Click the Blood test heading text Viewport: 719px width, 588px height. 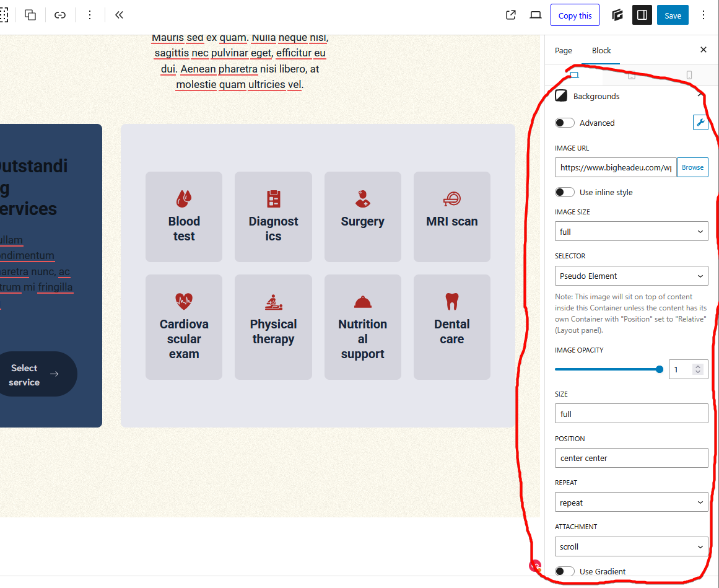point(184,229)
